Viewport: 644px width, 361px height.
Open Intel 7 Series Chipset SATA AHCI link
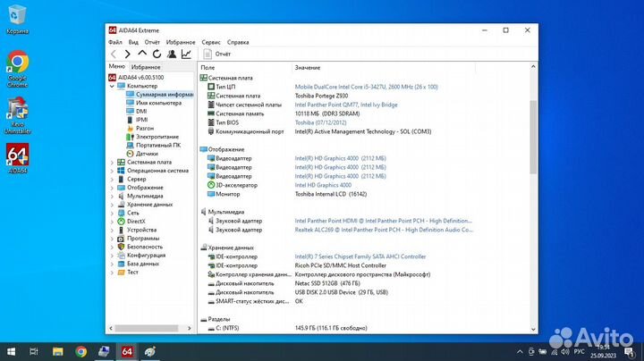(360, 256)
